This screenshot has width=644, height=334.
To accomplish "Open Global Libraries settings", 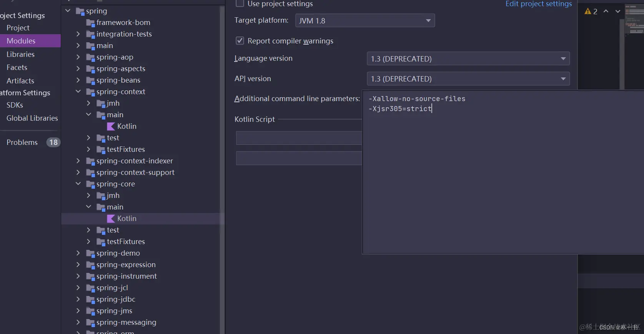I will click(x=32, y=118).
